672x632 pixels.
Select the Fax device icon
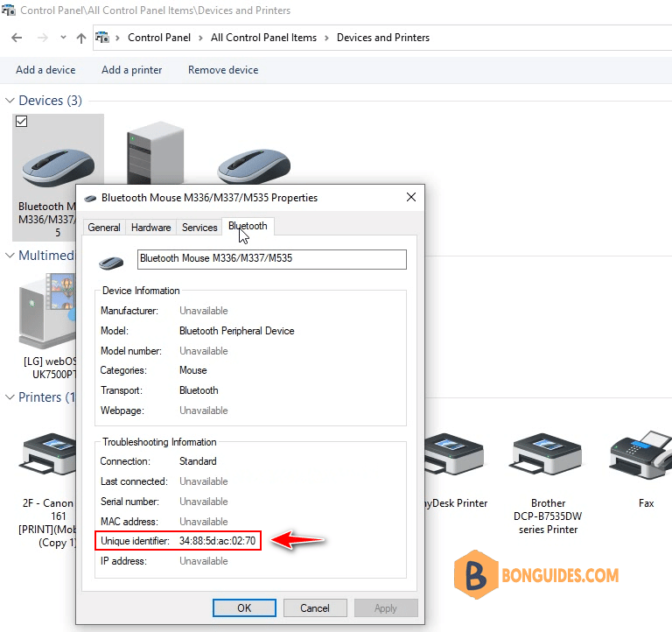641,454
